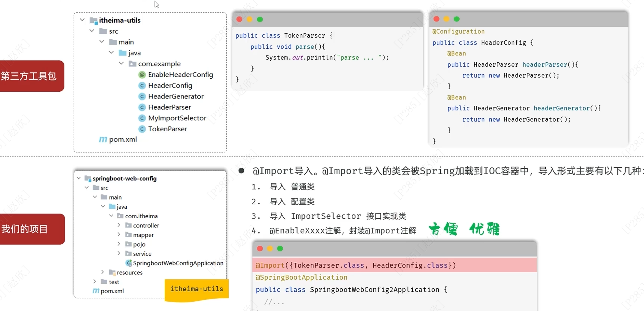Click the TokenParser class icon in tree
The image size is (644, 311).
142,129
